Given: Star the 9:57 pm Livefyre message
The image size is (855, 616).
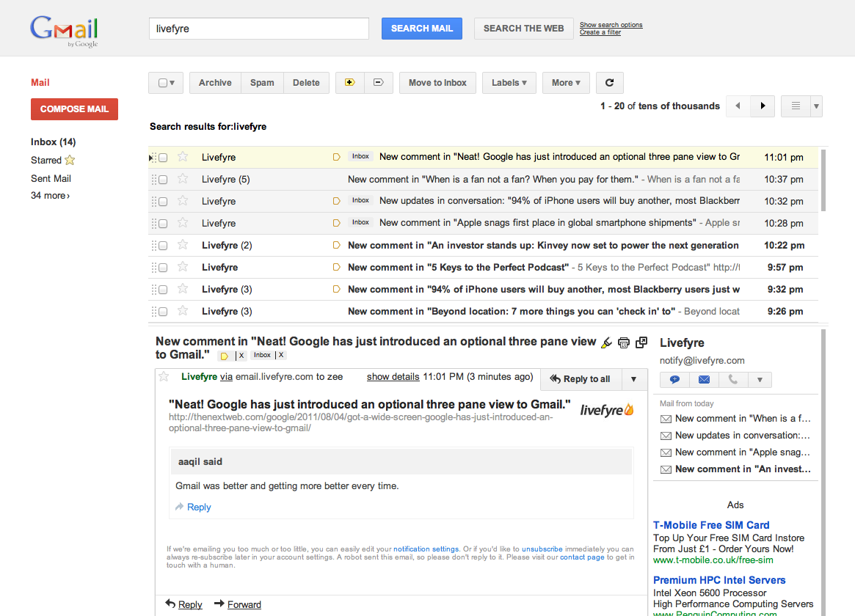Looking at the screenshot, I should pos(183,267).
